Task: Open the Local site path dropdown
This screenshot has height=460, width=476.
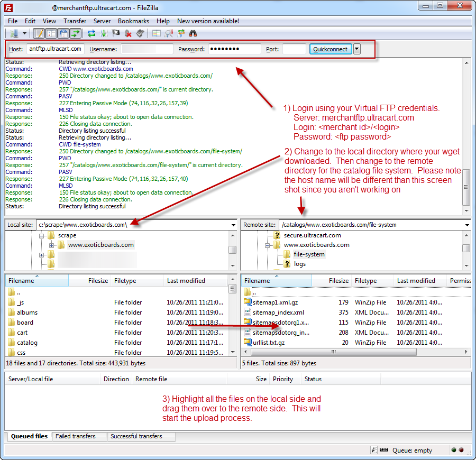Action: (233, 225)
